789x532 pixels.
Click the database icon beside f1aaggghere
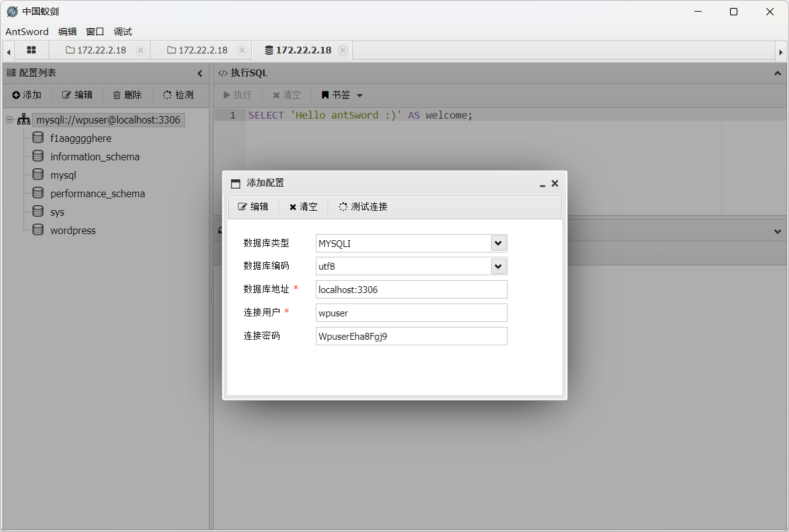click(38, 138)
